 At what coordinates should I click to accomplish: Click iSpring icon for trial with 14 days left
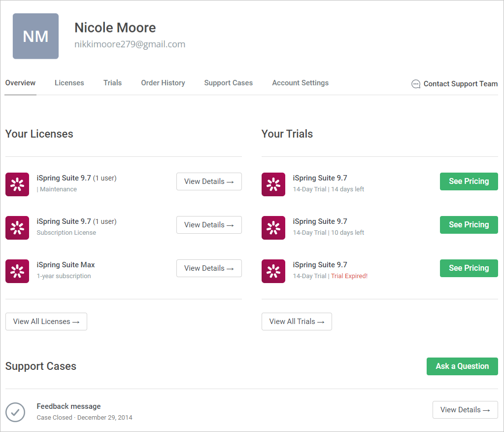tap(273, 184)
